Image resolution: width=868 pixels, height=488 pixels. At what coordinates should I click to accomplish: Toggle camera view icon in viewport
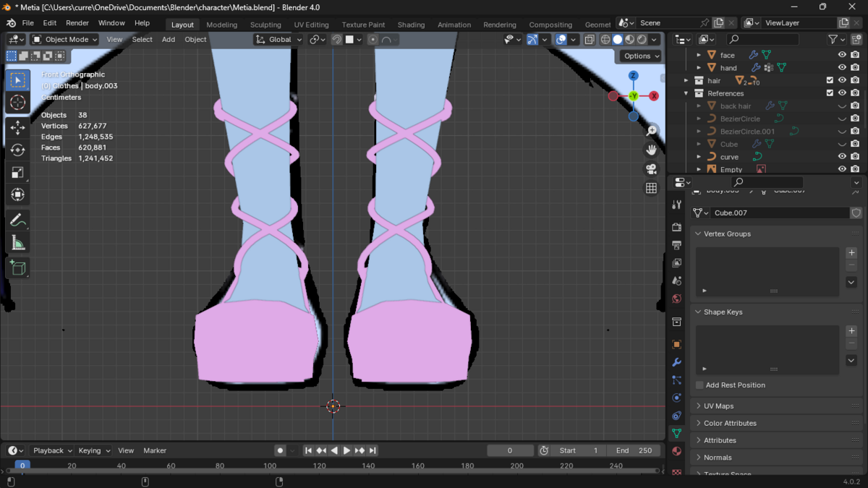[651, 168]
